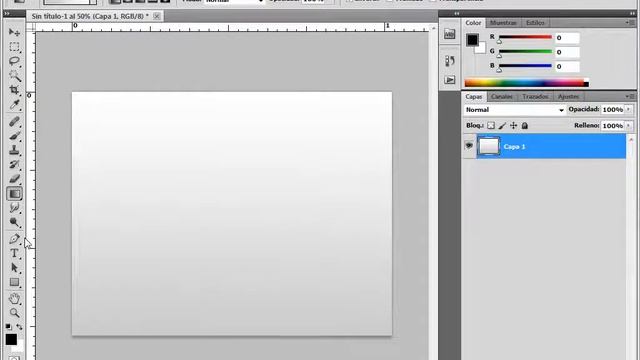The height and width of the screenshot is (360, 640).
Task: Click background color swatch in Color panel
Action: [x=482, y=49]
